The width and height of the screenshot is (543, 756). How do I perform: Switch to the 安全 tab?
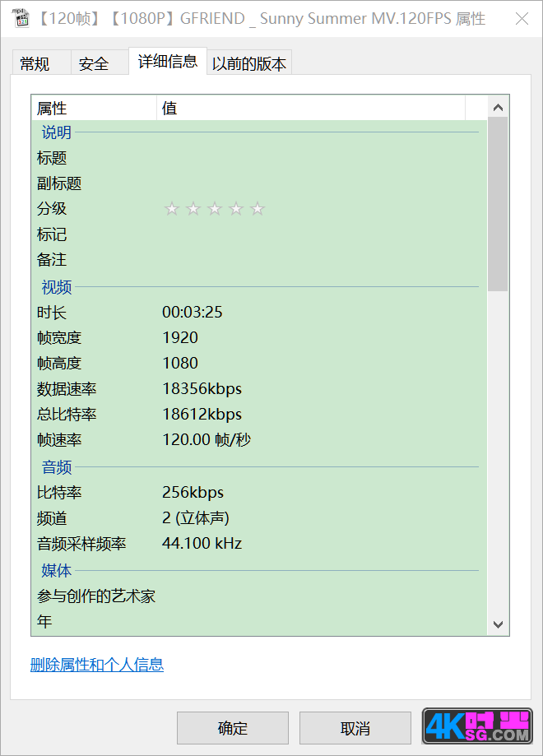pyautogui.click(x=100, y=63)
